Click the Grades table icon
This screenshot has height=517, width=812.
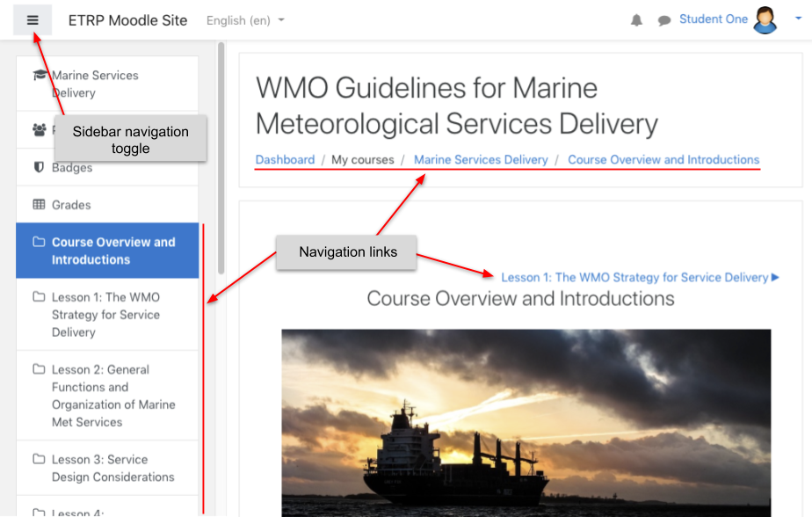pyautogui.click(x=39, y=204)
